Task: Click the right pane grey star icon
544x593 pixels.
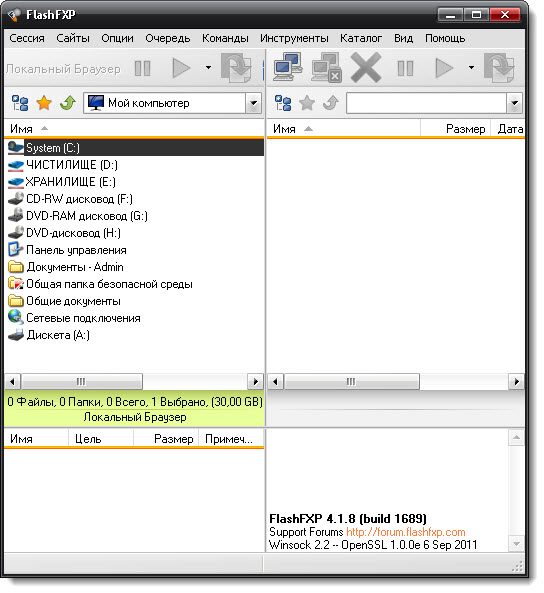Action: click(307, 103)
